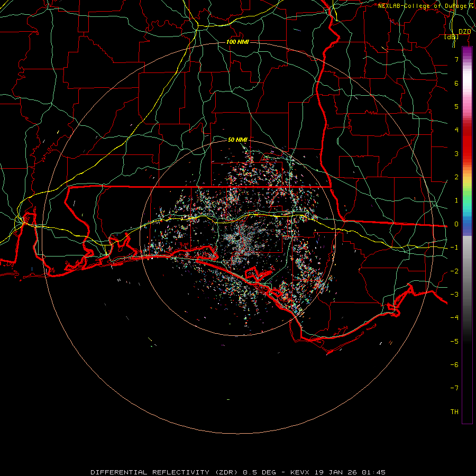
Task: Click the TH threshold label on the scale
Action: [454, 412]
